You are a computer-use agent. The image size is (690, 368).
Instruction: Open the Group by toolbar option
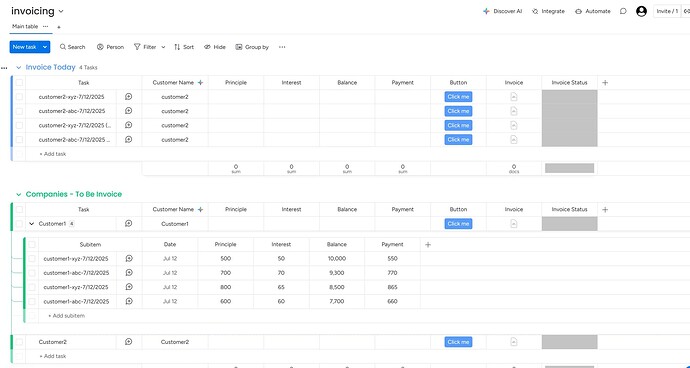[x=252, y=47]
